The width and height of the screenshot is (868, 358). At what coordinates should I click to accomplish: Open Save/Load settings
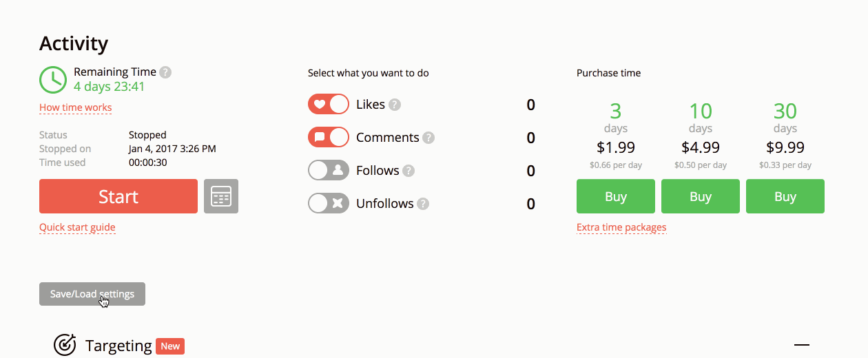(x=92, y=294)
